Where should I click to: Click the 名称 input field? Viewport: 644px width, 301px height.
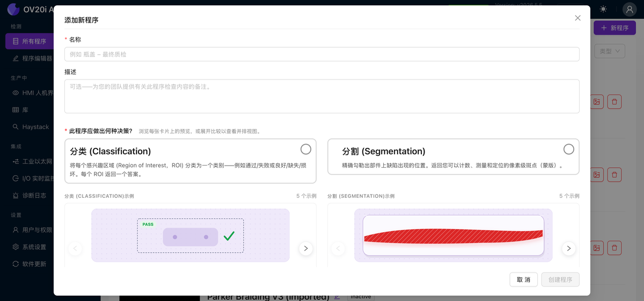(x=322, y=54)
